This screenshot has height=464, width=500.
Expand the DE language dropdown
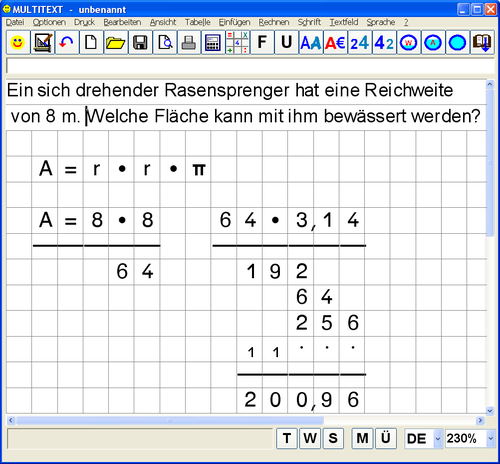coord(438,439)
